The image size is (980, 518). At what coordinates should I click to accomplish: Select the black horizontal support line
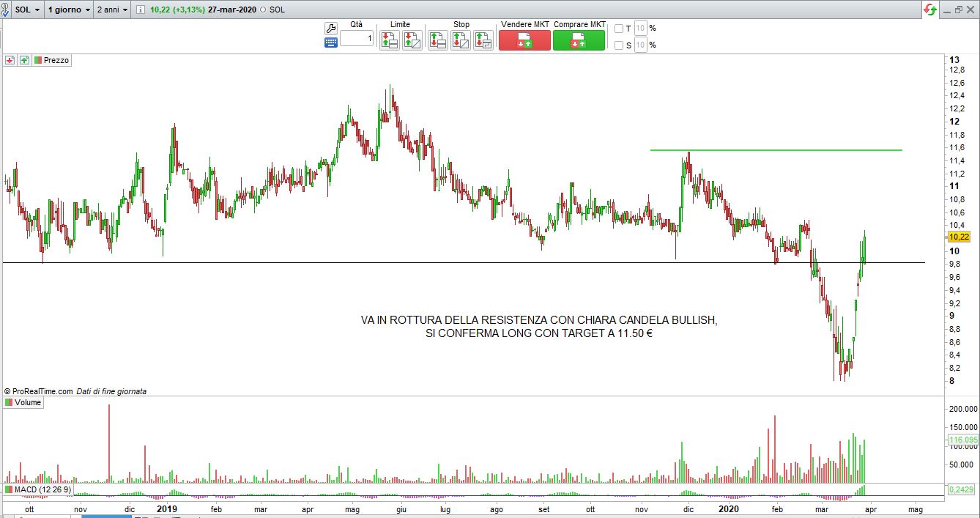tap(464, 262)
